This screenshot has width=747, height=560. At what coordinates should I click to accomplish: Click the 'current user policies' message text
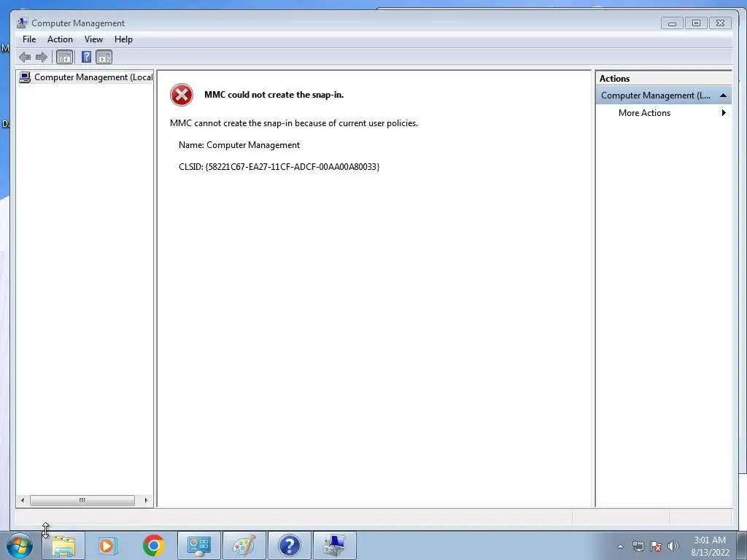[294, 123]
